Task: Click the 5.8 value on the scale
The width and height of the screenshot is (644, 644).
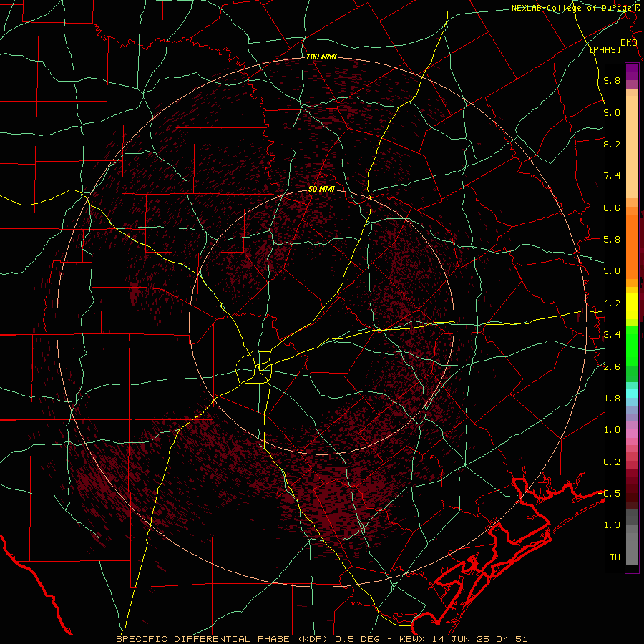Action: pos(612,240)
